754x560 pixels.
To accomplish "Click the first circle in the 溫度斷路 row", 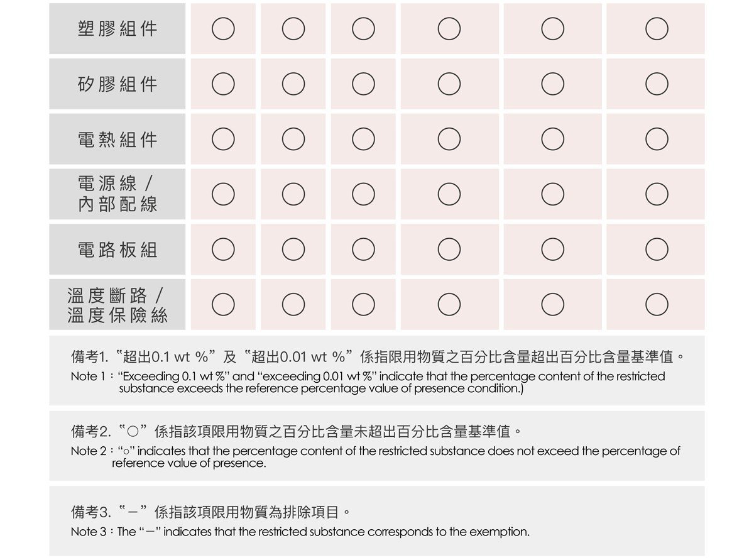I will click(223, 305).
